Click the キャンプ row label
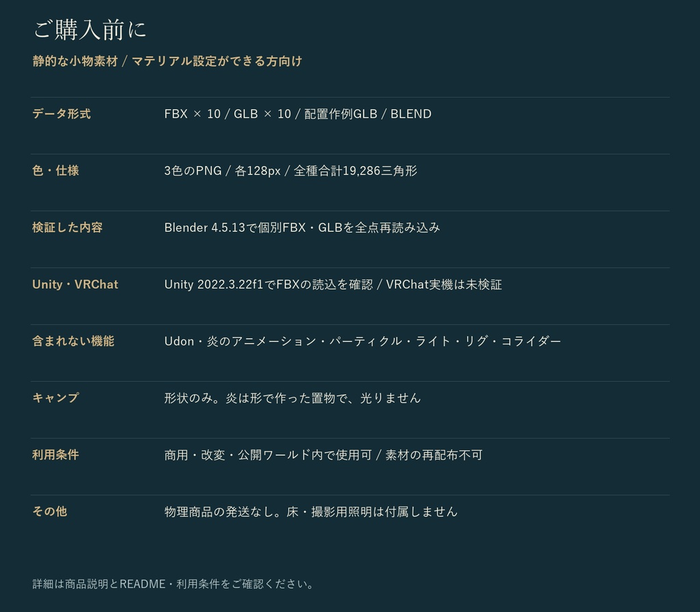Image resolution: width=700 pixels, height=612 pixels. click(x=55, y=398)
